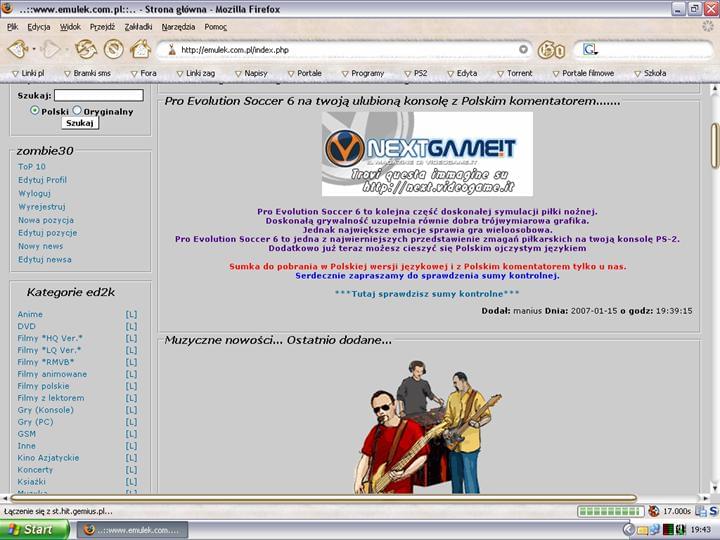Open the Gry (Konsole) category
Screen dimensions: 720x540
[45, 410]
